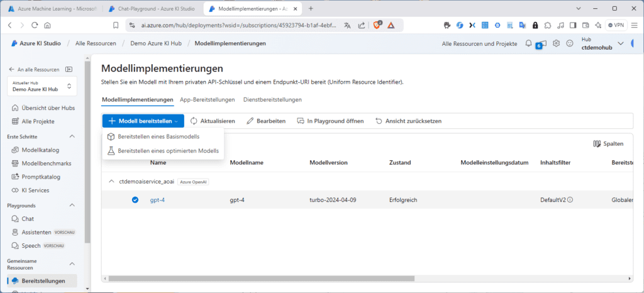Screen dimensions: 644x293
Task: Open the browser hamburger menu
Action: (x=635, y=25)
